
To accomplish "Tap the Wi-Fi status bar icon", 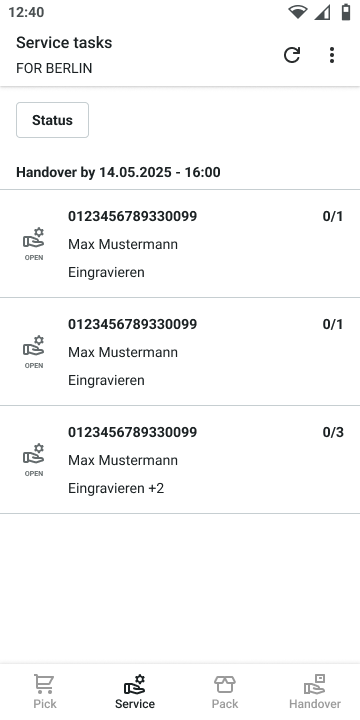I will (x=298, y=12).
